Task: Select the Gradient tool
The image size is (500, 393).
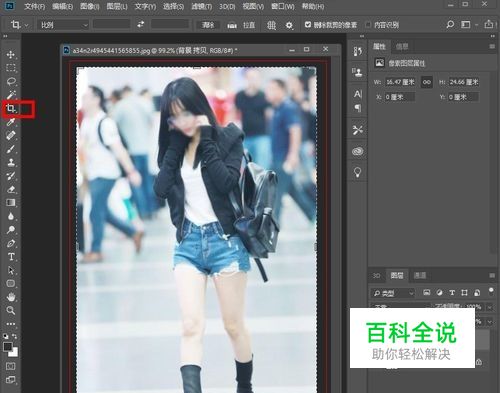Action: pos(11,203)
